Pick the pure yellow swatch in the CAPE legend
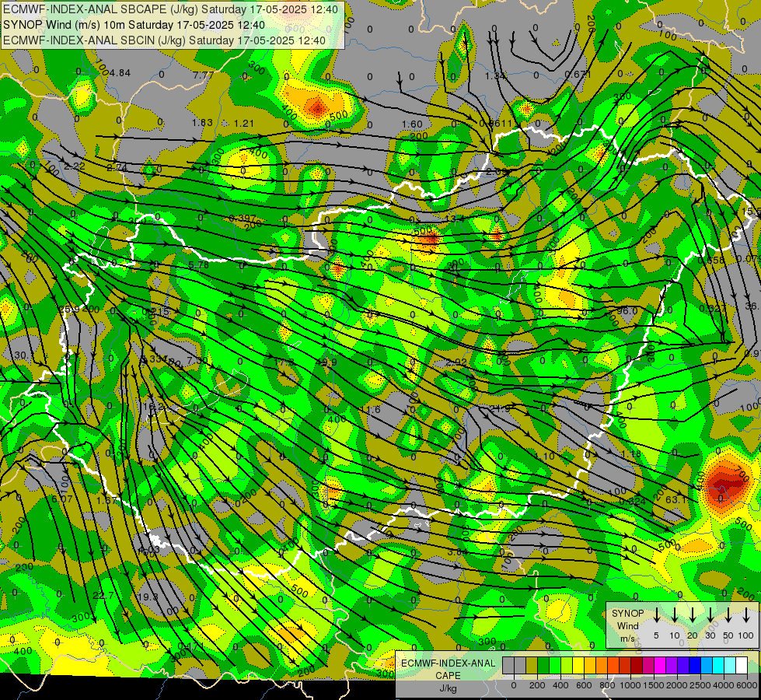Image resolution: width=761 pixels, height=700 pixels. pos(578,666)
